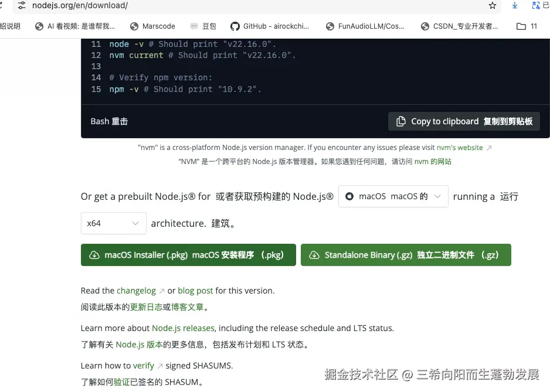Open FunAudioLLM/Cos bookmark

pos(365,26)
